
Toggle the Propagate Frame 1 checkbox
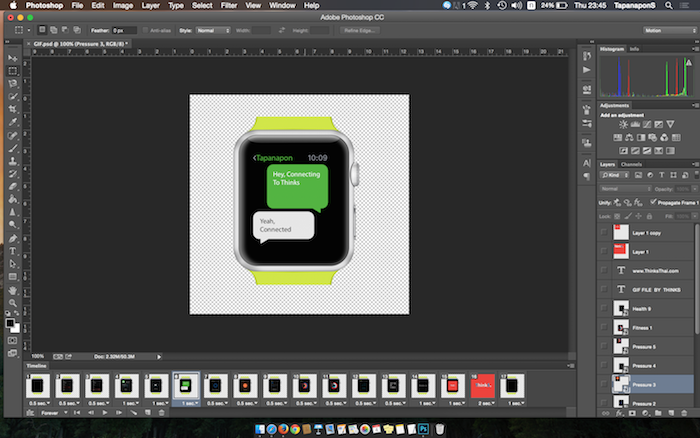coord(654,201)
